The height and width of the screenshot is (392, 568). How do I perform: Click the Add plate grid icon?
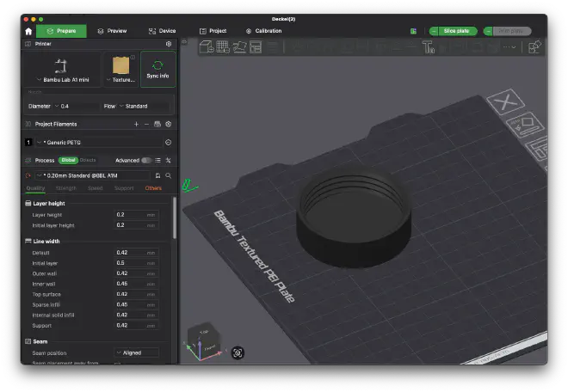pos(222,47)
